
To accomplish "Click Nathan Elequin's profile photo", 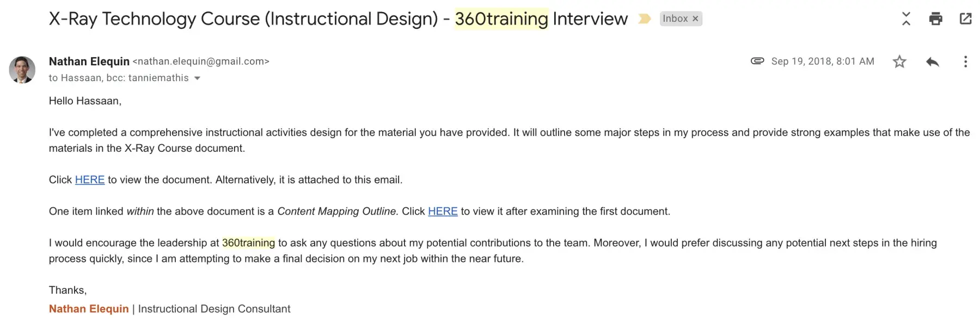I will pos(22,70).
